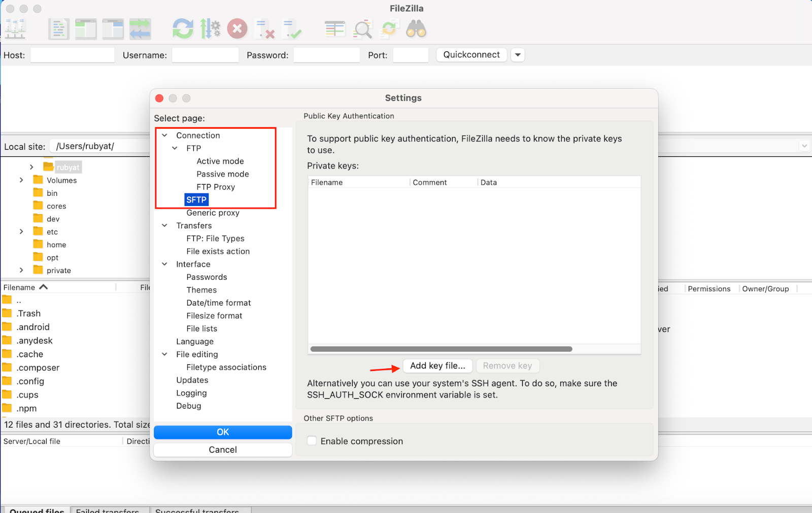This screenshot has height=513, width=812.
Task: Click the Password input field
Action: [326, 55]
